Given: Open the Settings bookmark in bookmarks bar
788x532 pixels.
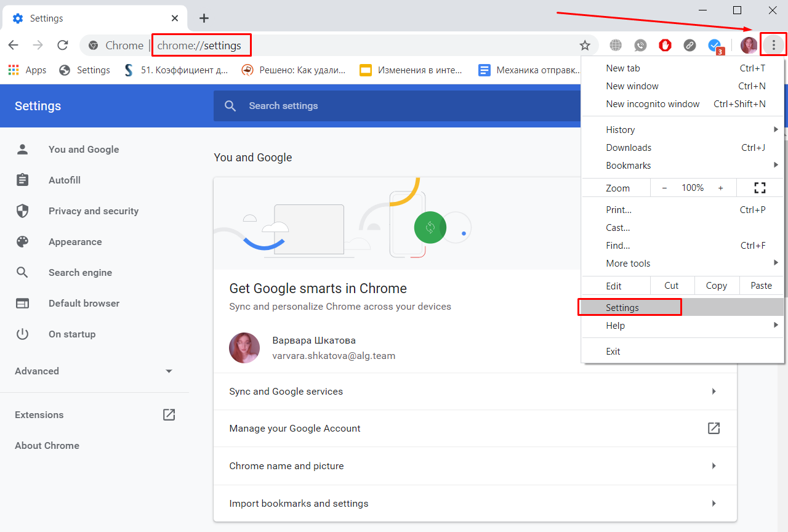Looking at the screenshot, I should click(x=84, y=70).
